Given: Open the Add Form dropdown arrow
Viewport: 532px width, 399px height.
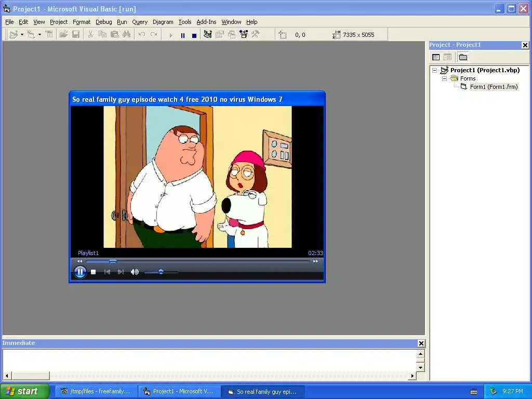Looking at the screenshot, I should pyautogui.click(x=39, y=35).
